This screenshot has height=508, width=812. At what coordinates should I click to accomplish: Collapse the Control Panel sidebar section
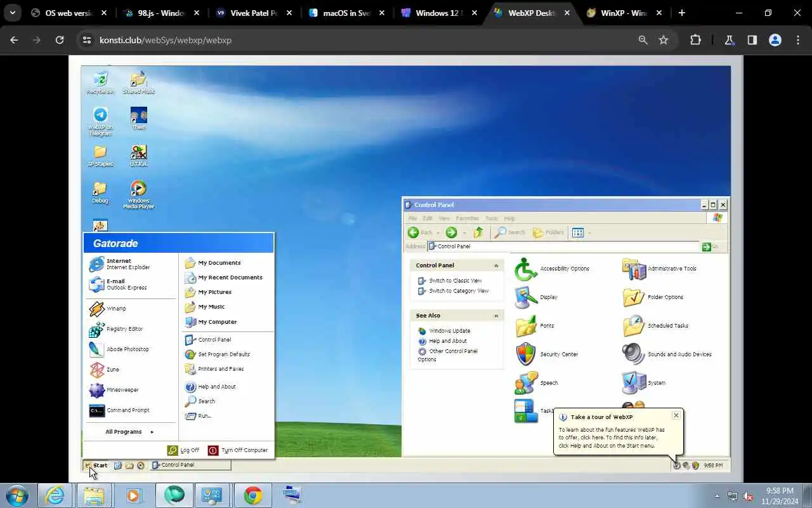click(496, 265)
